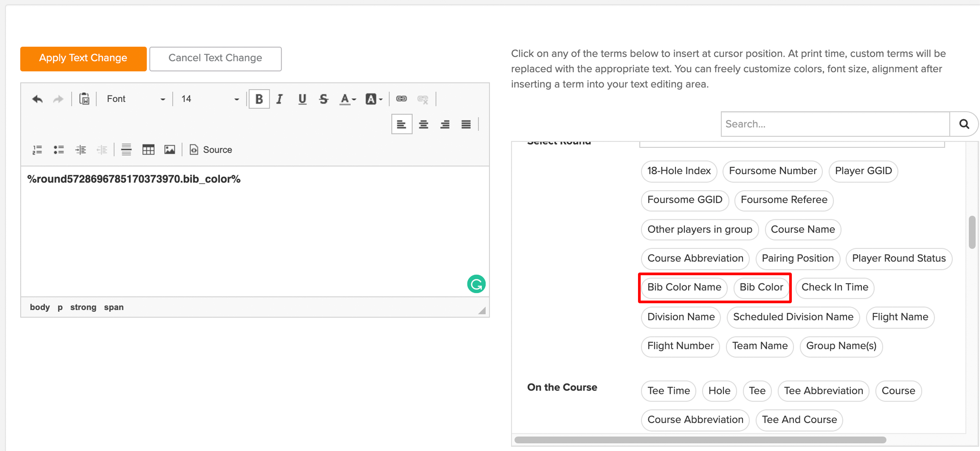The width and height of the screenshot is (980, 451).
Task: Click Cancel Text Change button
Action: (x=215, y=59)
